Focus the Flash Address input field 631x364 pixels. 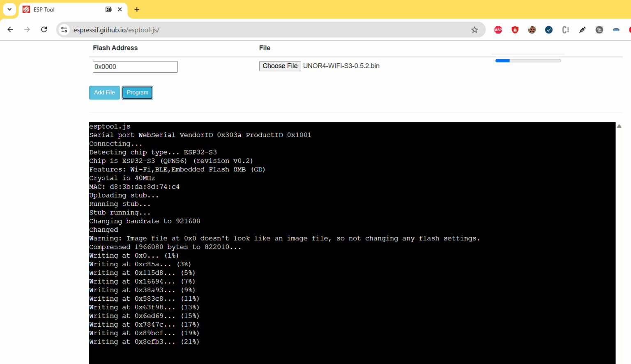coord(135,67)
